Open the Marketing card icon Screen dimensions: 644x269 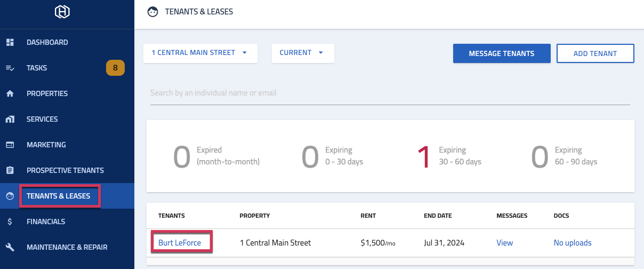10,145
